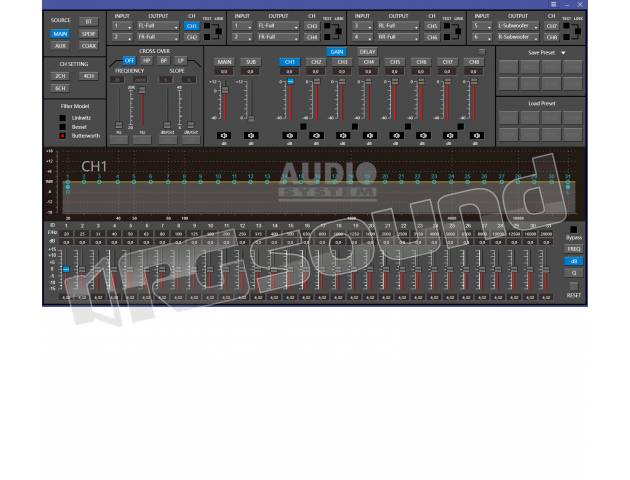Toggle the TEST box next to CH1
630x480 pixels.
[x=207, y=26]
